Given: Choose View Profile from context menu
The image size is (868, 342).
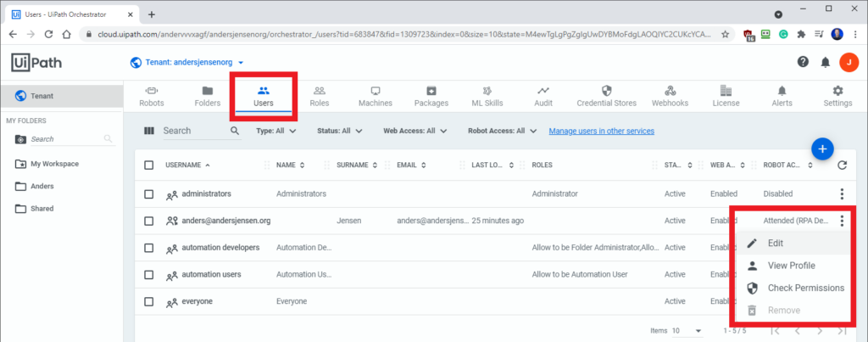Looking at the screenshot, I should pos(793,266).
